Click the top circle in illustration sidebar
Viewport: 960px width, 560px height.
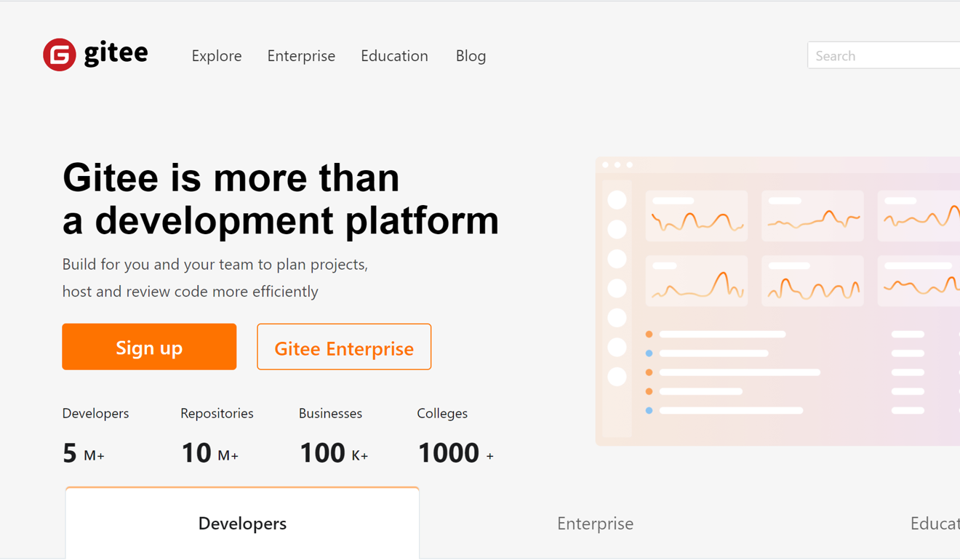(617, 200)
